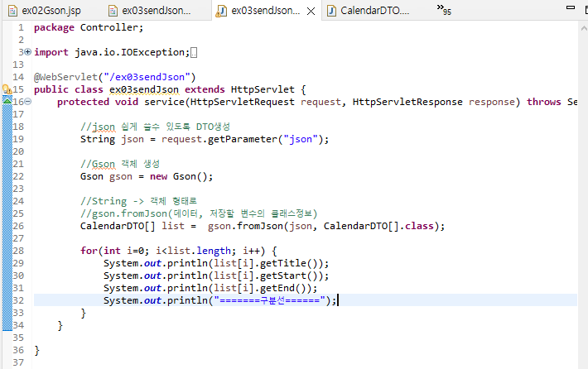This screenshot has height=369, width=588.
Task: Click line number 36 in the gutter
Action: (x=18, y=350)
